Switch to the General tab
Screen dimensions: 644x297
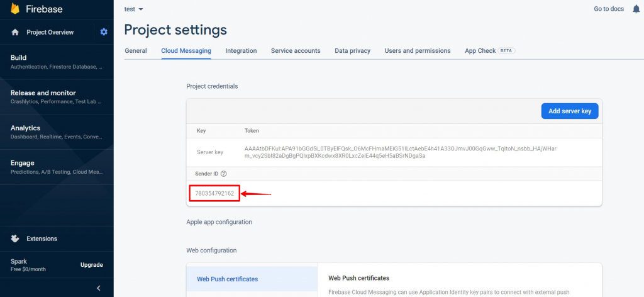pos(136,50)
